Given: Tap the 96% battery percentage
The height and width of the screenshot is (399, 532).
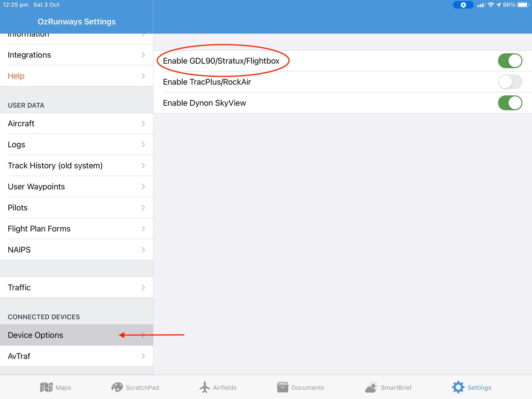Looking at the screenshot, I should pos(509,5).
